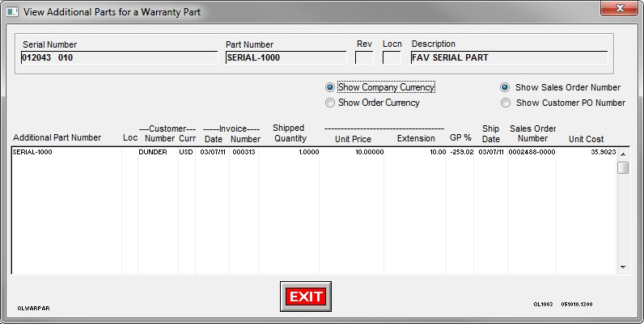Click the QLWARPAR program label
The image size is (644, 324).
coord(34,308)
